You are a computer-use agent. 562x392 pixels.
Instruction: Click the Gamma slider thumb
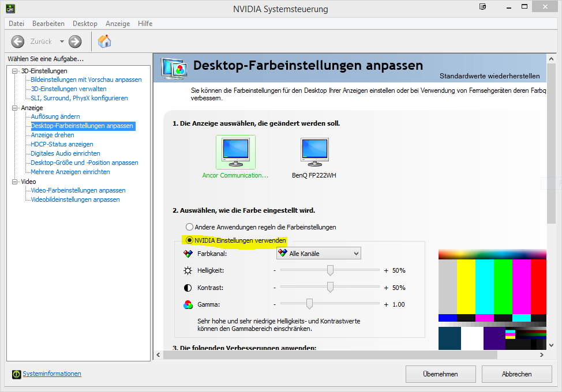click(309, 304)
